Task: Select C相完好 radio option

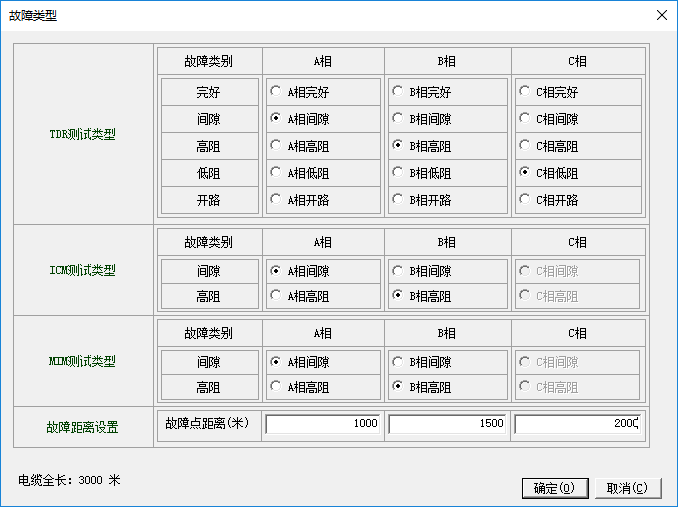Action: point(525,92)
